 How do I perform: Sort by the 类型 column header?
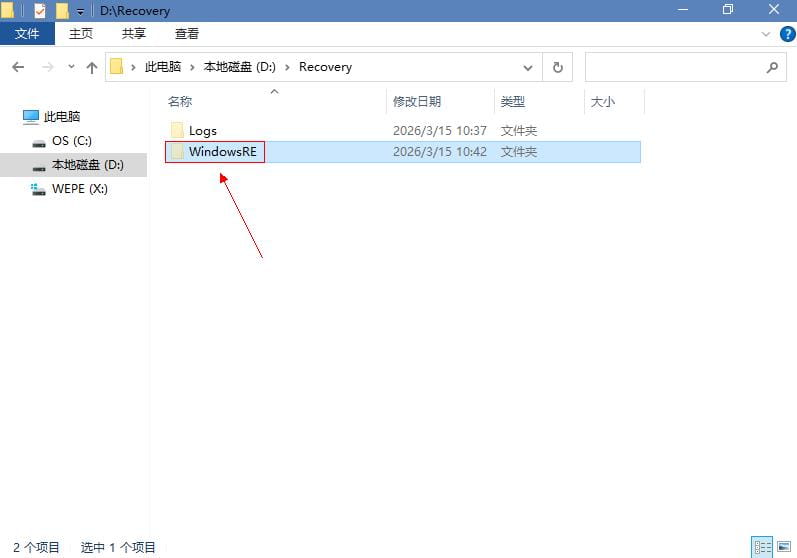512,102
